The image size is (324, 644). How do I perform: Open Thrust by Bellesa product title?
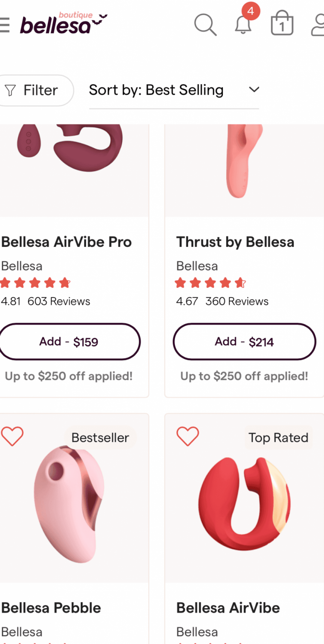(x=235, y=242)
